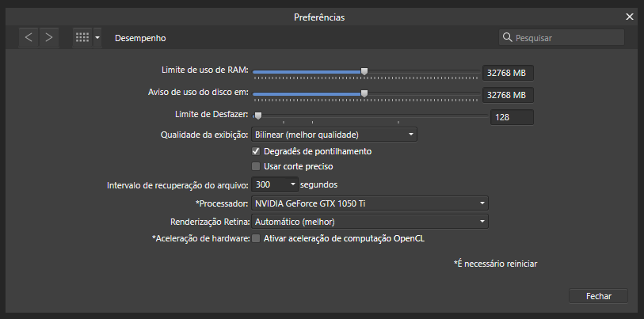Enable Usar corte preciso checkbox
This screenshot has height=319, width=644.
click(x=256, y=167)
